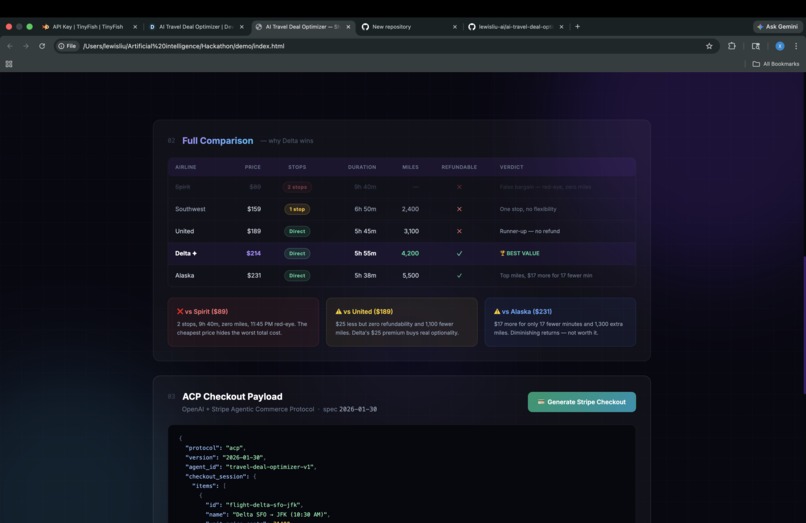Click the Full Comparison heading
The image size is (806, 523).
coord(217,141)
